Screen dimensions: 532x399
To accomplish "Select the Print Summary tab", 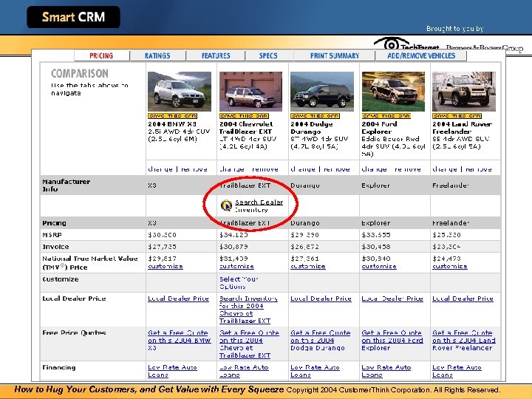I will [335, 55].
